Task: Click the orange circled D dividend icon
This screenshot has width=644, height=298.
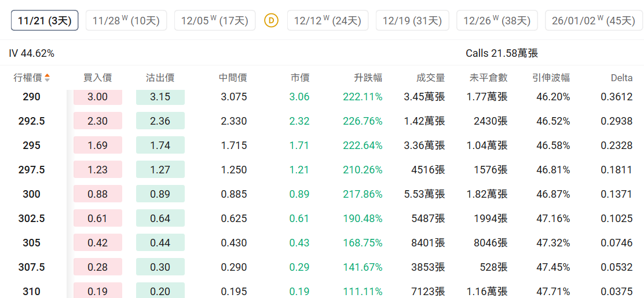Action: (x=271, y=21)
